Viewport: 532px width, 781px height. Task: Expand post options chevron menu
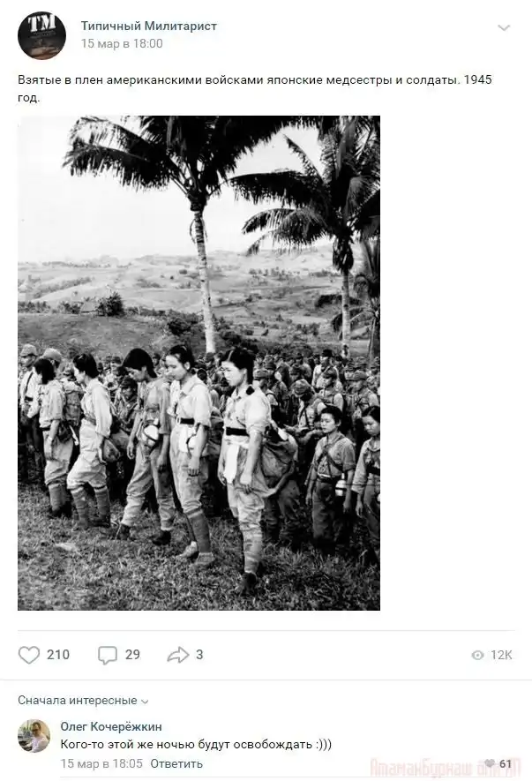click(x=504, y=27)
